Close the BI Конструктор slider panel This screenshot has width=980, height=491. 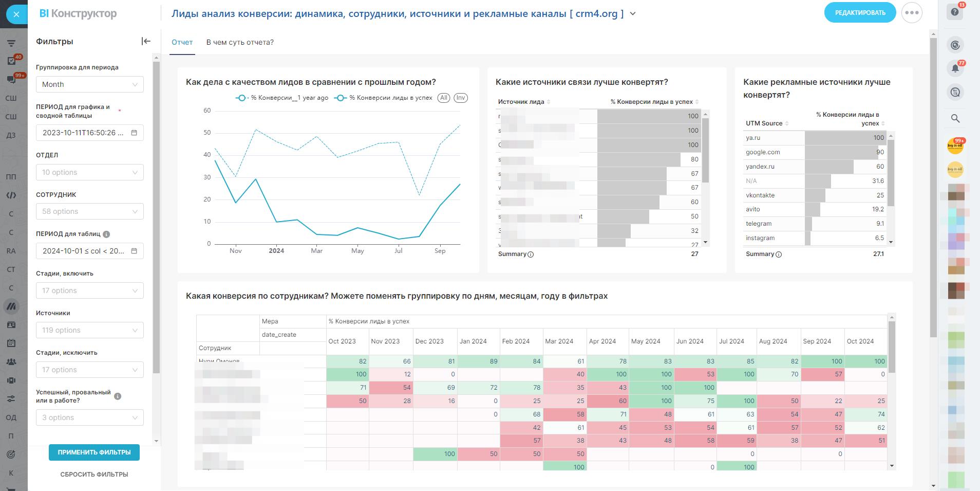pos(16,14)
